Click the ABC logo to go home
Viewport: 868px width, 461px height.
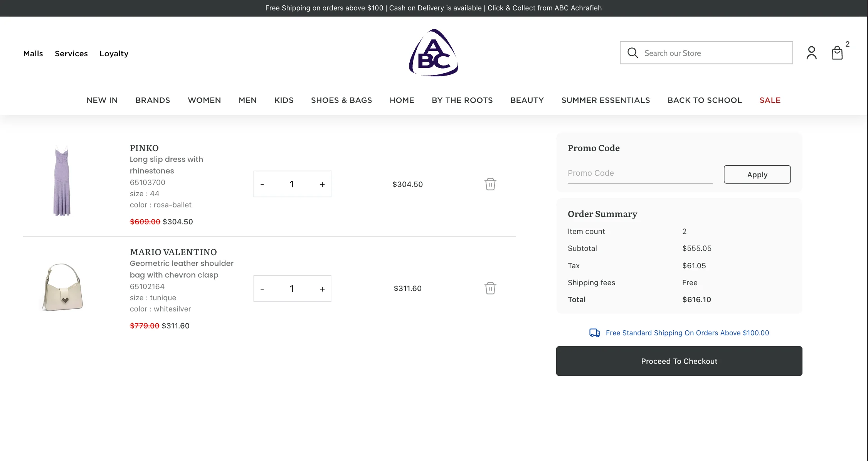click(x=434, y=53)
